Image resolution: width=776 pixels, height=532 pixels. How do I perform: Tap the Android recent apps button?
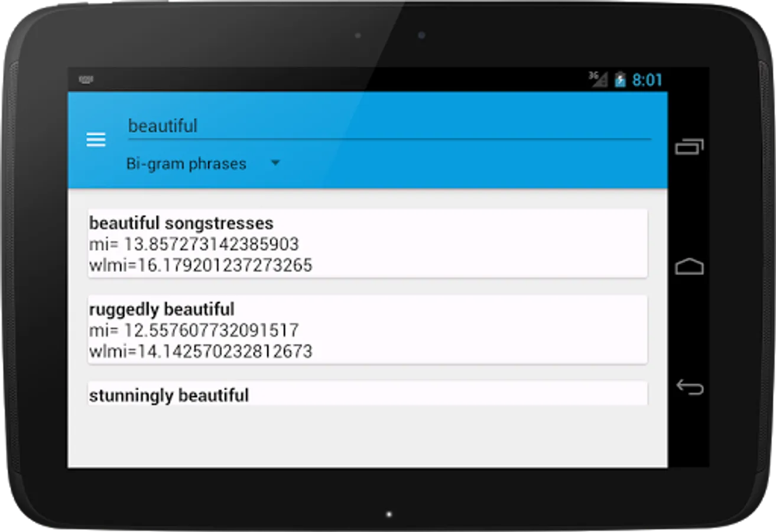[x=689, y=147]
